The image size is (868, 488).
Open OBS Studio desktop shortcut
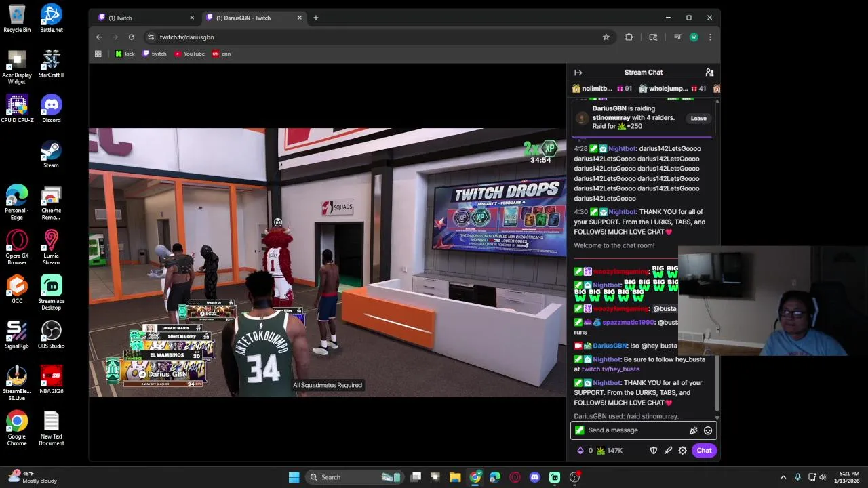(52, 335)
